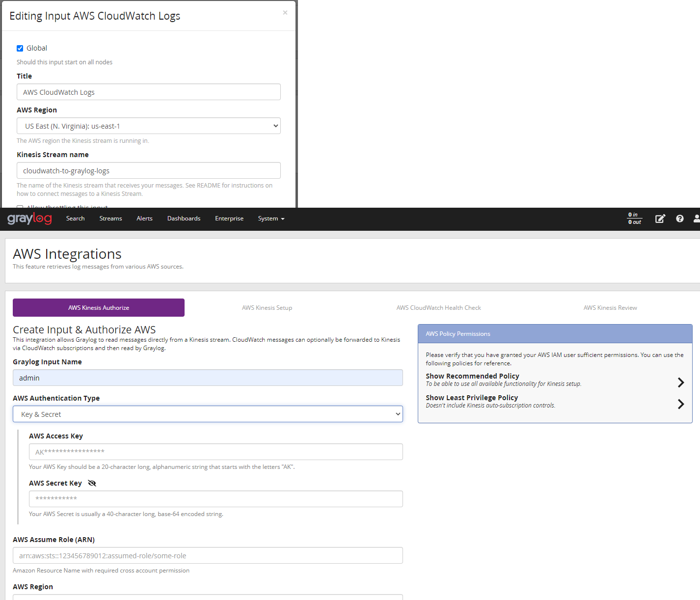Click the Create Input & Authorize AWS heading
The height and width of the screenshot is (600, 700).
tap(84, 329)
